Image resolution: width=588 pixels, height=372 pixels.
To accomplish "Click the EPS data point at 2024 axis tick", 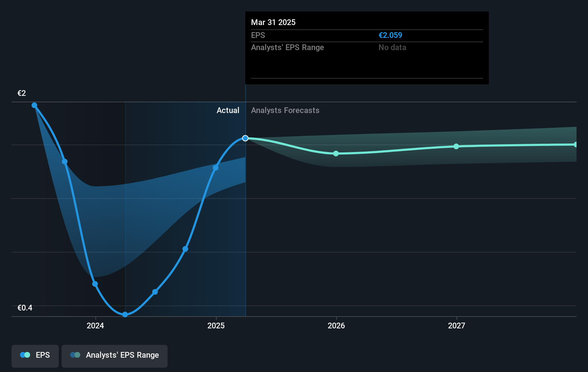I will (x=95, y=284).
